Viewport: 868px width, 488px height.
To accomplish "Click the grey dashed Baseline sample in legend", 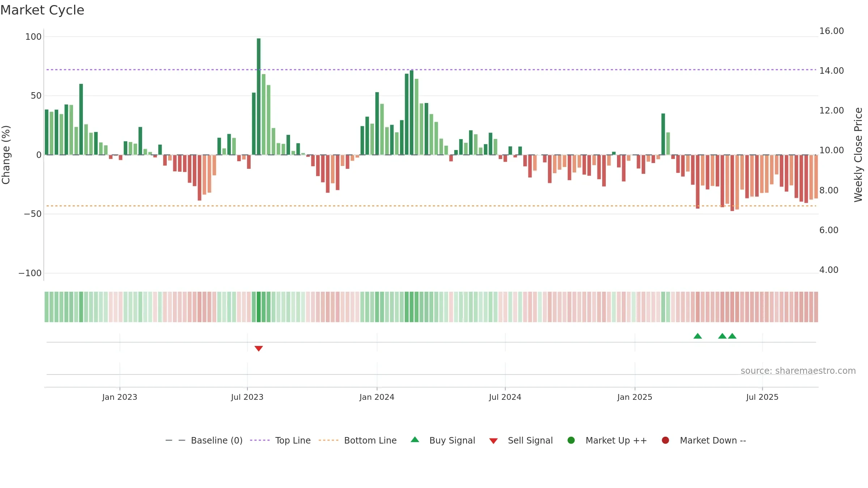I will (175, 440).
